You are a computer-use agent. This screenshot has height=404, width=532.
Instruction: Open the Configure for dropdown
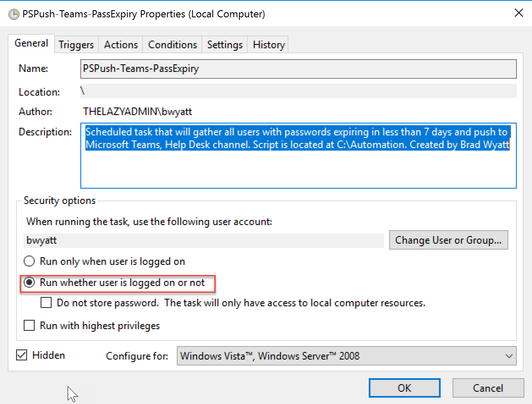point(346,356)
